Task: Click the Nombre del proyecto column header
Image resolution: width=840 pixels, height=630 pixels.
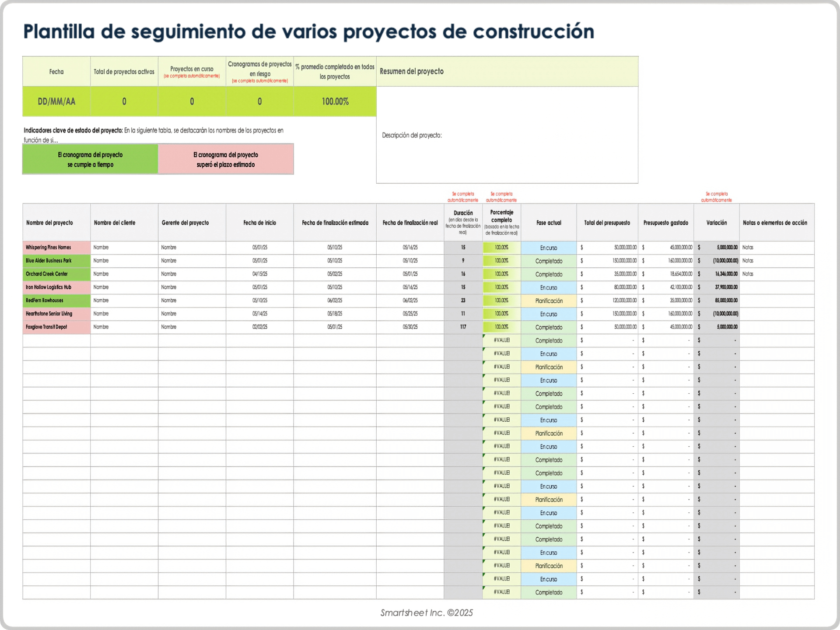Action: tap(56, 223)
